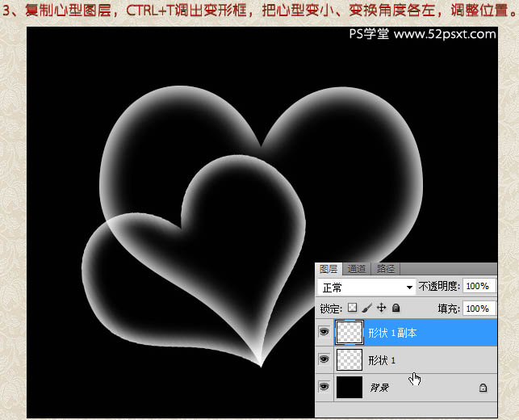Click the lock transparent pixels icon

[352, 308]
